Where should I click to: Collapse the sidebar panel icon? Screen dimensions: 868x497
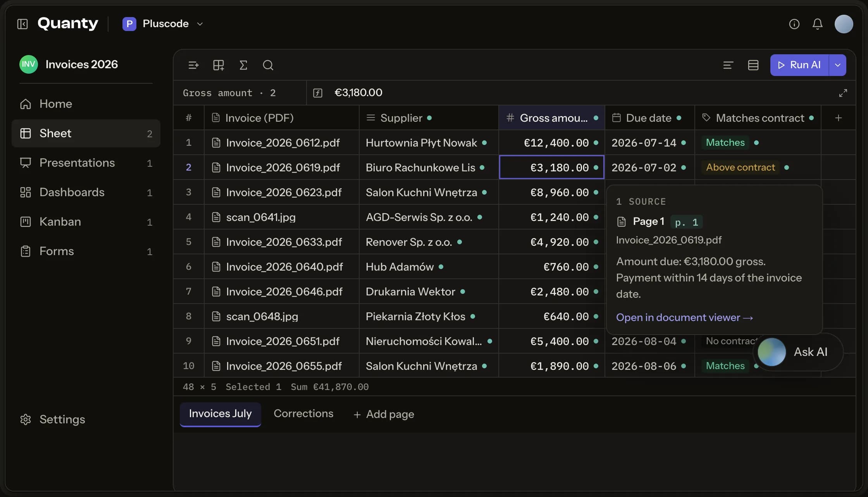(x=22, y=24)
